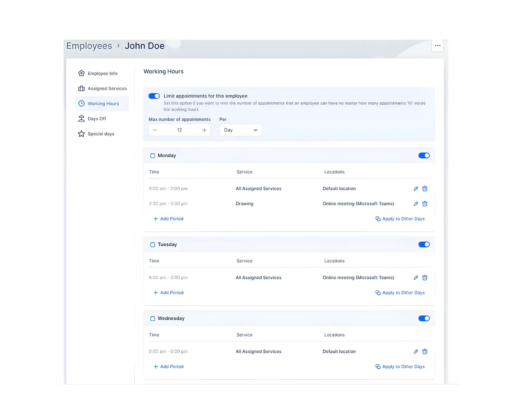Disable the Limit appointments toggle
Viewport: 517px width, 420px height.
pyautogui.click(x=154, y=96)
